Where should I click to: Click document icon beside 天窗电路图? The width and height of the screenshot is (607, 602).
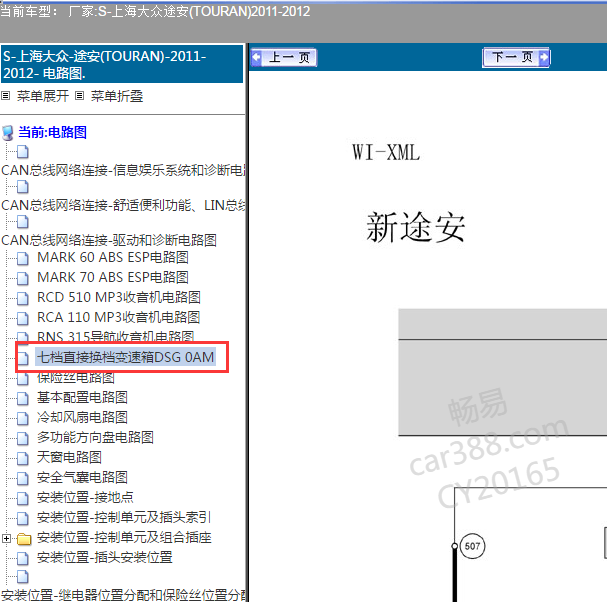[22, 458]
